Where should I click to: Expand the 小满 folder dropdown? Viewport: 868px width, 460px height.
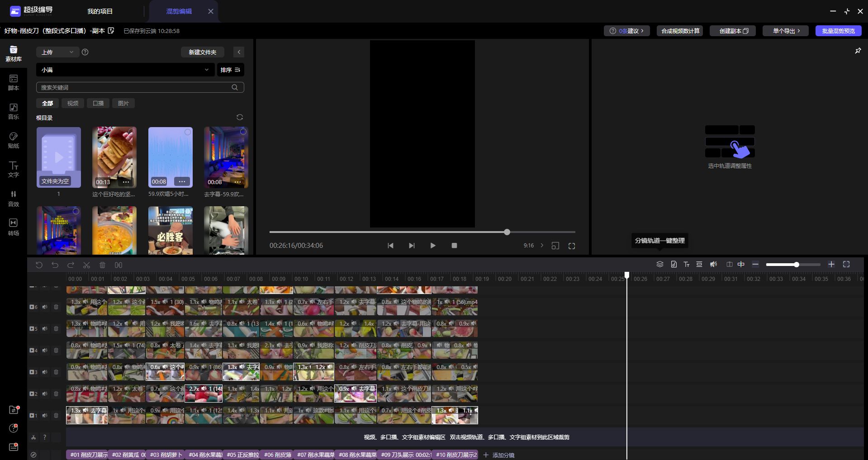click(x=124, y=70)
